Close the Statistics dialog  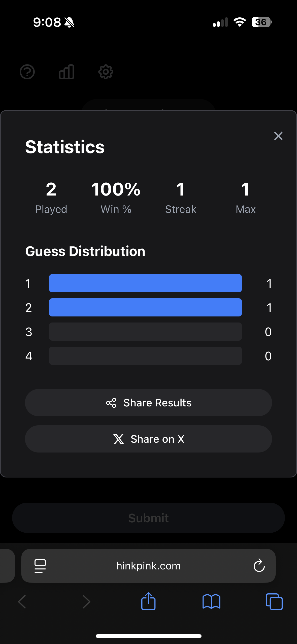tap(278, 136)
